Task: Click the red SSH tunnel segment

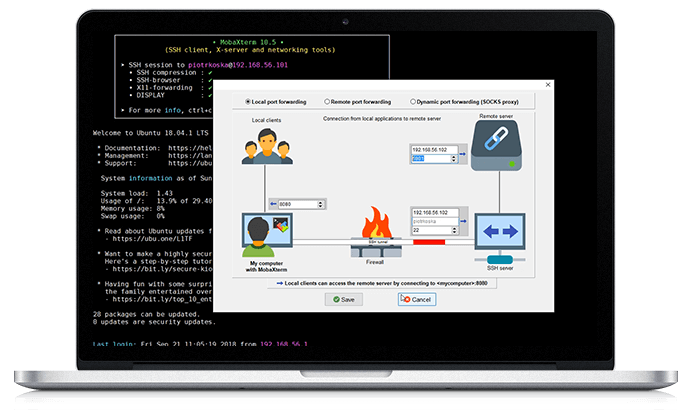Action: coord(428,241)
